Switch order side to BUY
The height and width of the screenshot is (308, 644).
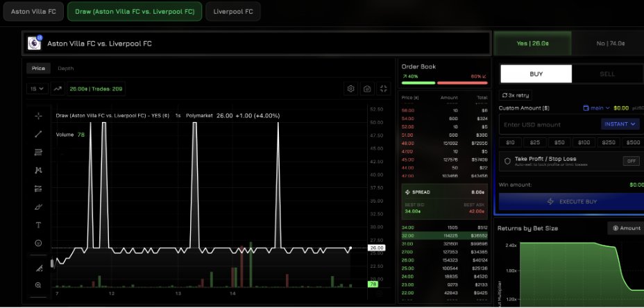[536, 74]
